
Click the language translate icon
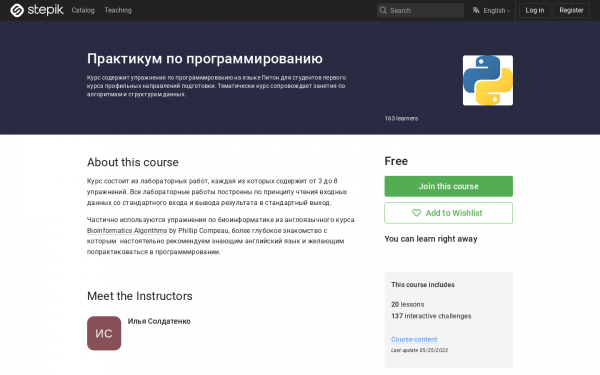(476, 10)
